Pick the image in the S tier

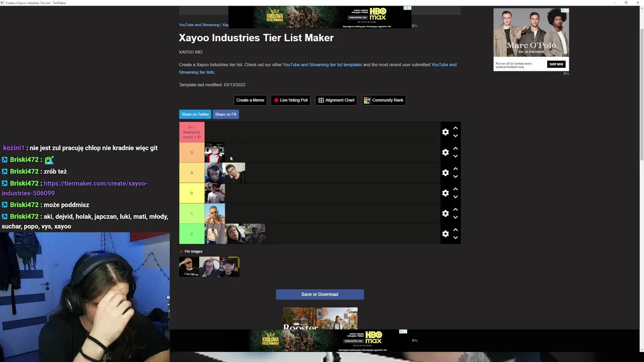[215, 152]
